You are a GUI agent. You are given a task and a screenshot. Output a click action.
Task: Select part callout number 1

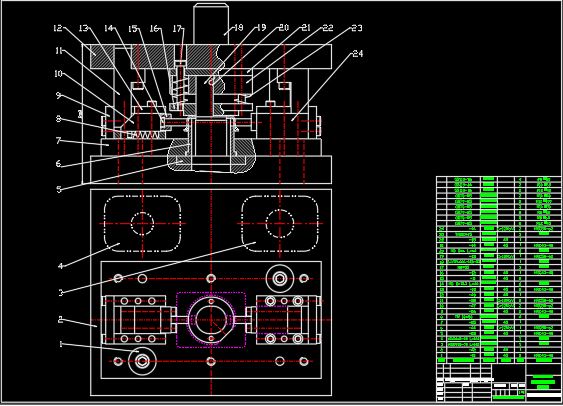pyautogui.click(x=61, y=344)
